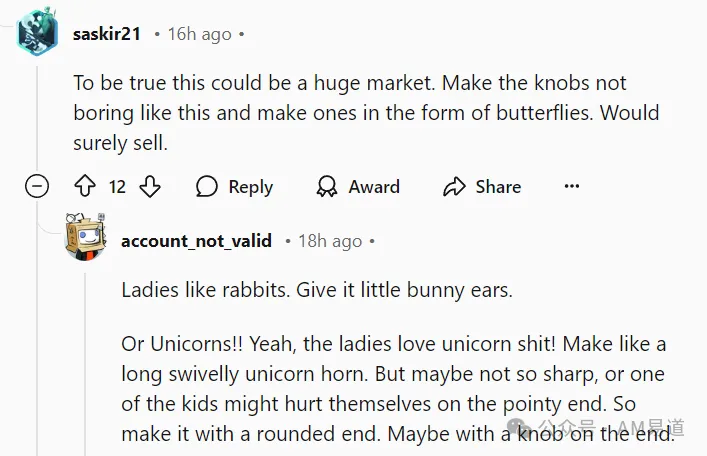
Task: Open account_not_valid's avatar image
Action: click(x=86, y=237)
